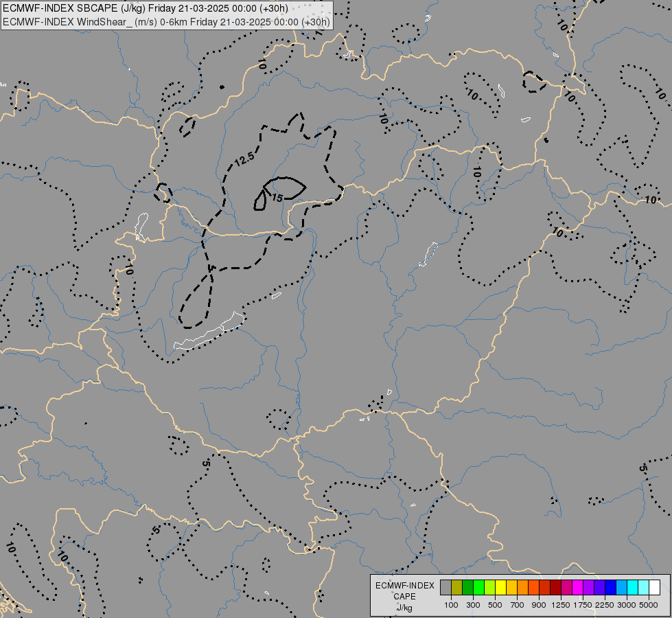672x618 pixels.
Task: Click the legend value 1750
Action: tap(583, 605)
